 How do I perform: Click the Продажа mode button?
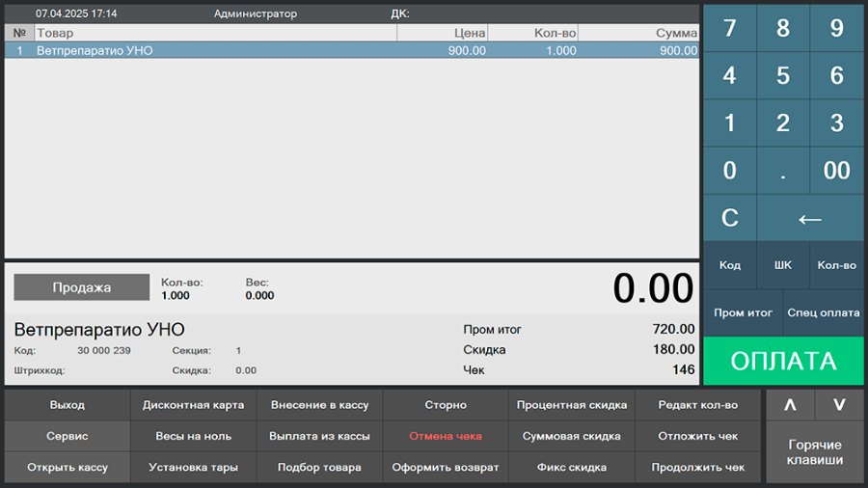pyautogui.click(x=81, y=287)
